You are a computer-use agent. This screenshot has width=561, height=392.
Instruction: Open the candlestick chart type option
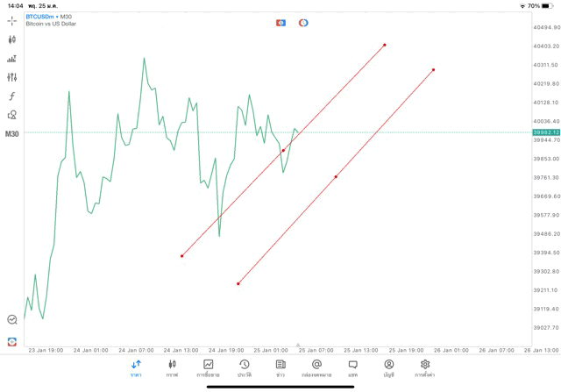point(12,39)
